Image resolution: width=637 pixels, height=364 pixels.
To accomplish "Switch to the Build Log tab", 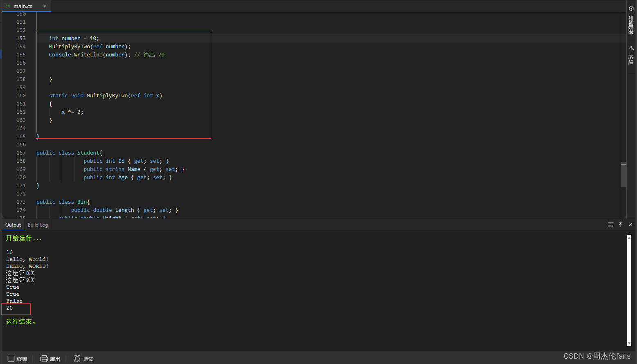I will 37,225.
